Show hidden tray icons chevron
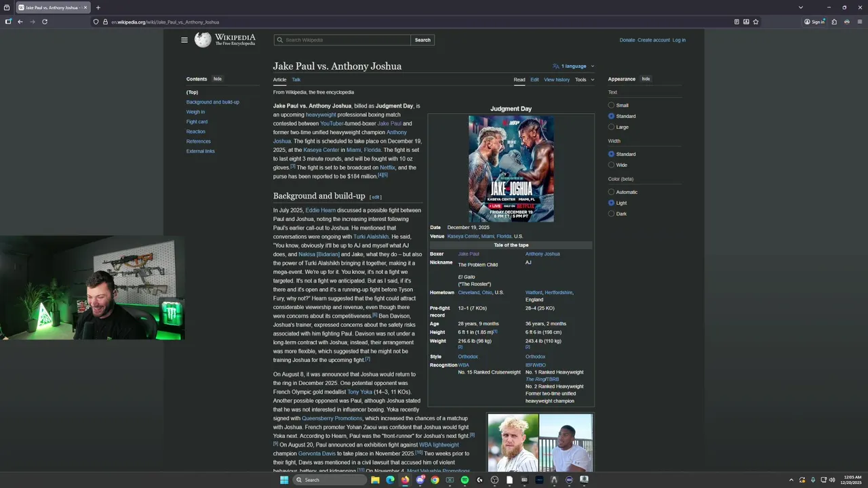The width and height of the screenshot is (868, 488). [791, 480]
